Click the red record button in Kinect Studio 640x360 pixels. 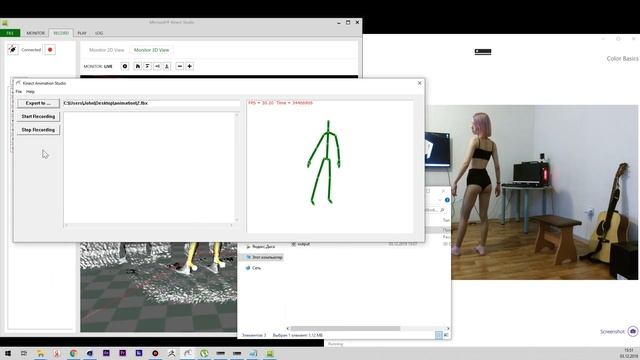point(50,50)
